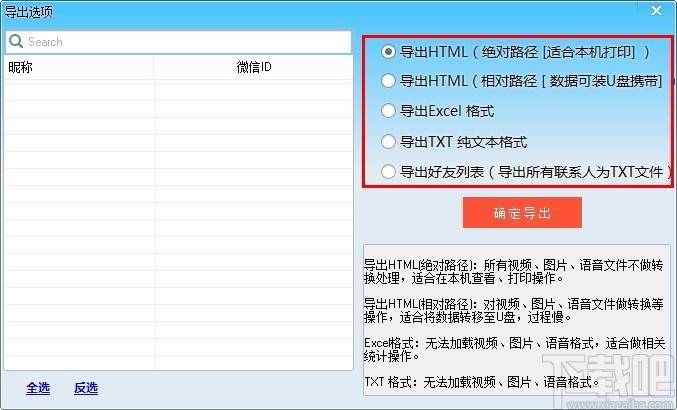Select export HTML absolute path radio button
Viewport: 677px width, 410px height.
(388, 52)
